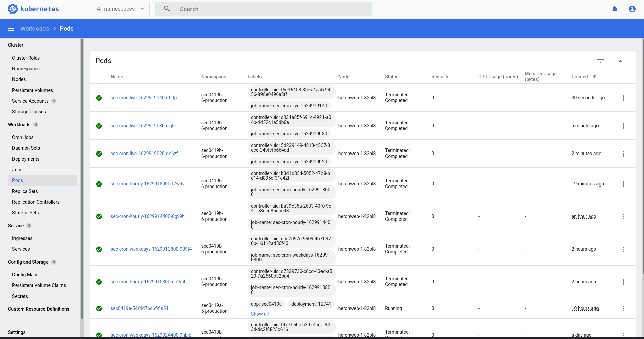
Task: Open kebab menu for running pod sec0419a-54f4d76c6f-fjs54
Action: (x=623, y=308)
